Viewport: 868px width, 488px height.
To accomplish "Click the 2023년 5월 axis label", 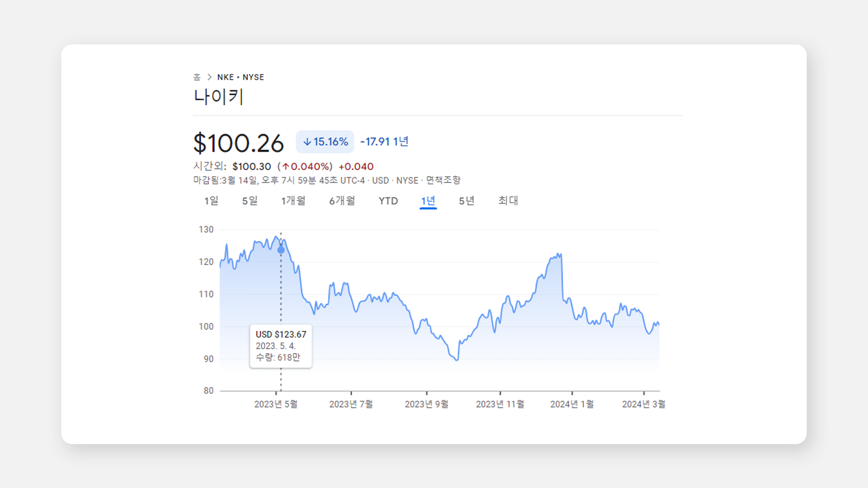I will pos(276,404).
